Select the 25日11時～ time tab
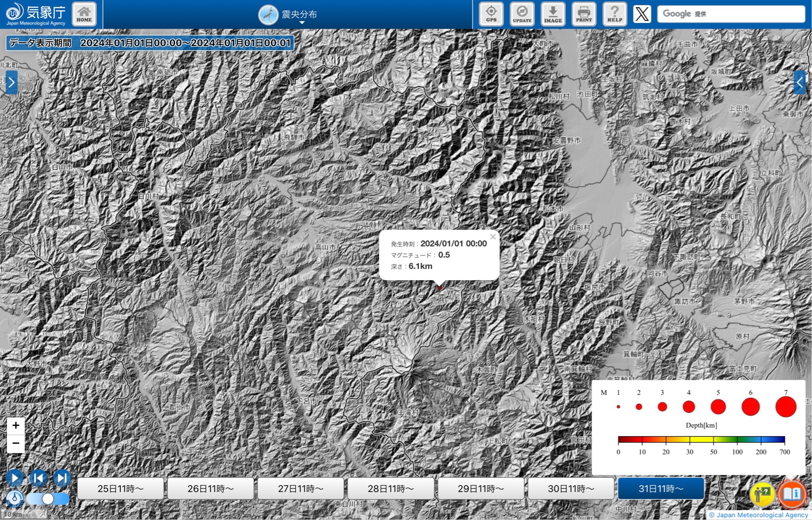Image resolution: width=812 pixels, height=520 pixels. (120, 489)
